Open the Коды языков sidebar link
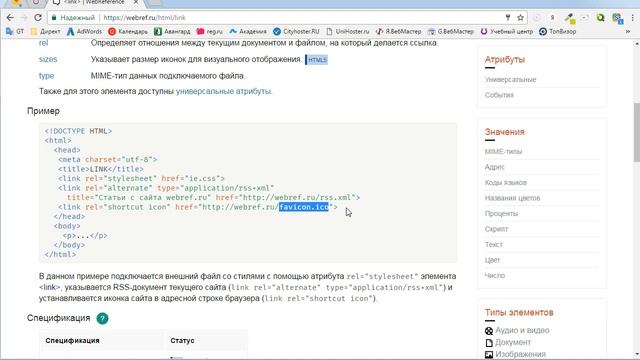Screen dimensions: 640x360 (x=506, y=182)
